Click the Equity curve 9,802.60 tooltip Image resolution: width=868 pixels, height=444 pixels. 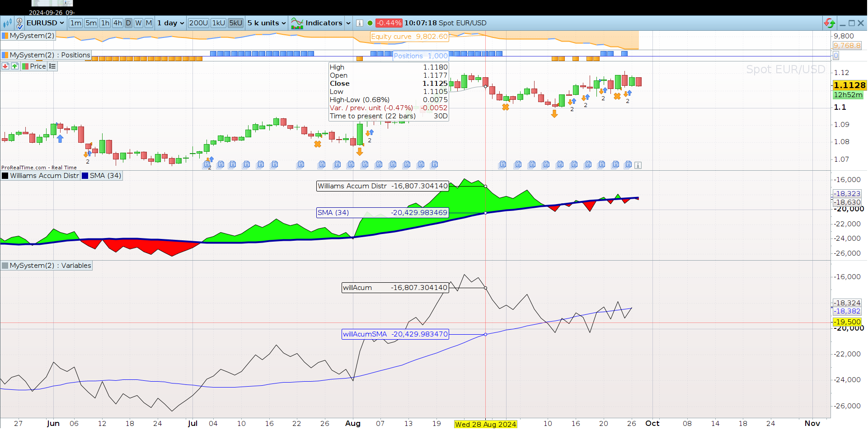point(409,37)
